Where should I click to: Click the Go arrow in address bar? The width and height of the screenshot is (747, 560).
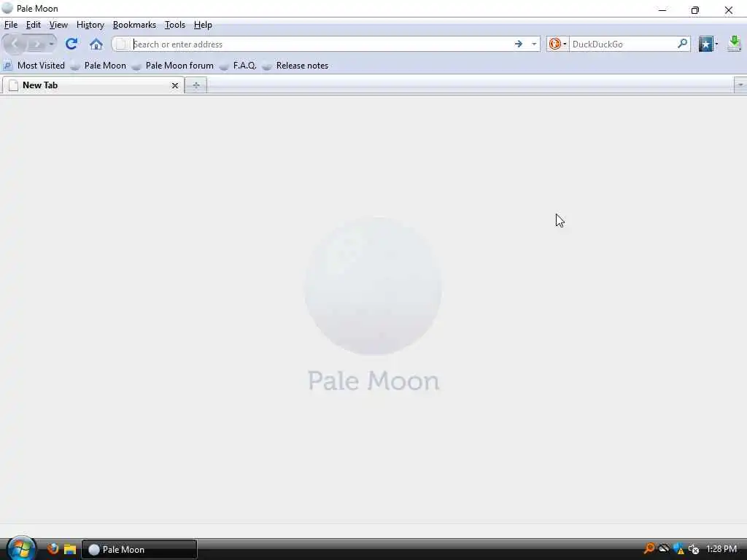(x=519, y=44)
